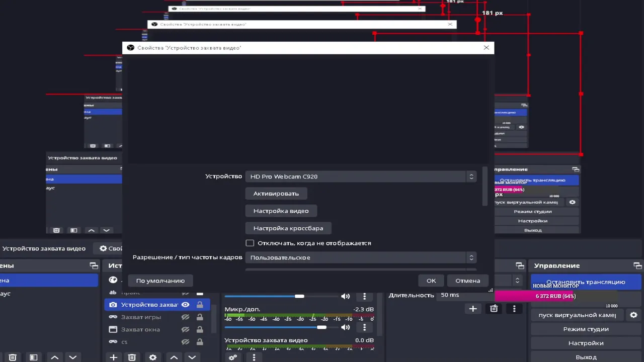This screenshot has height=362, width=644.
Task: Open the virtual camera settings gear
Action: click(633, 315)
